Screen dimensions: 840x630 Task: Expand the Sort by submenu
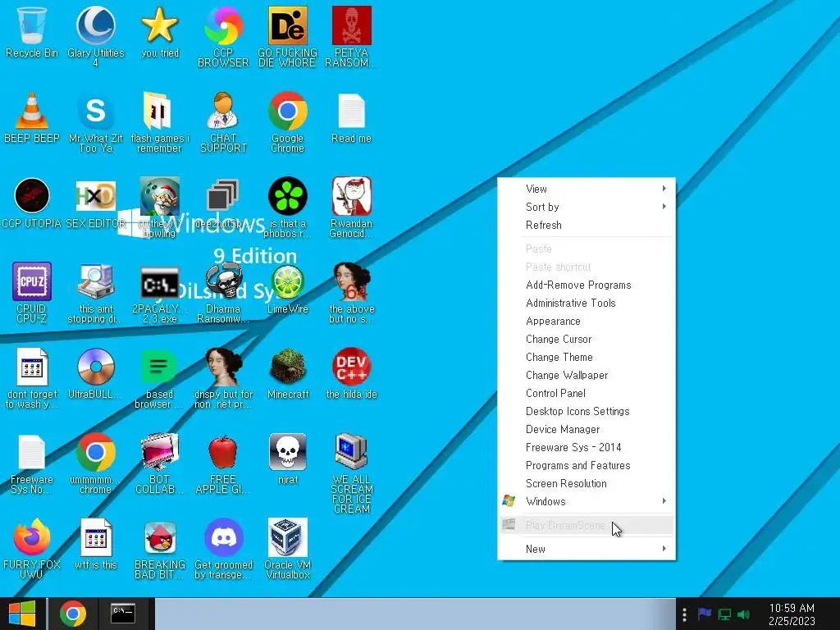pos(586,207)
